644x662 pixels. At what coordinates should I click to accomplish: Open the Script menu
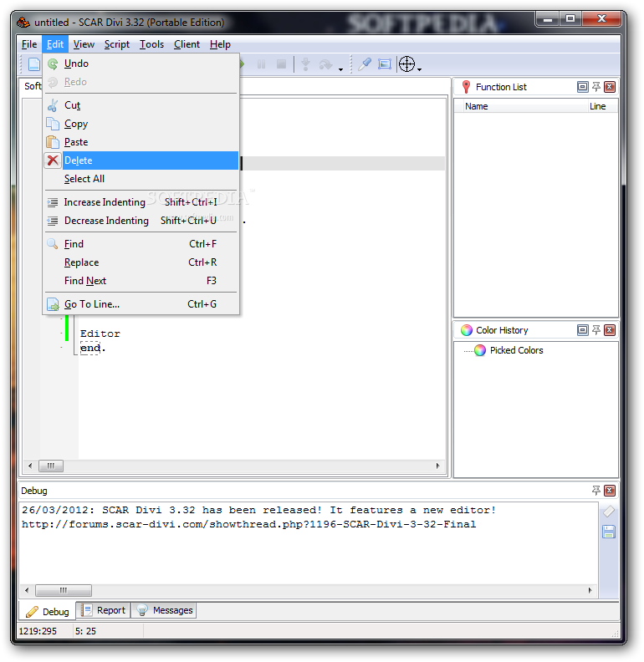tap(117, 44)
